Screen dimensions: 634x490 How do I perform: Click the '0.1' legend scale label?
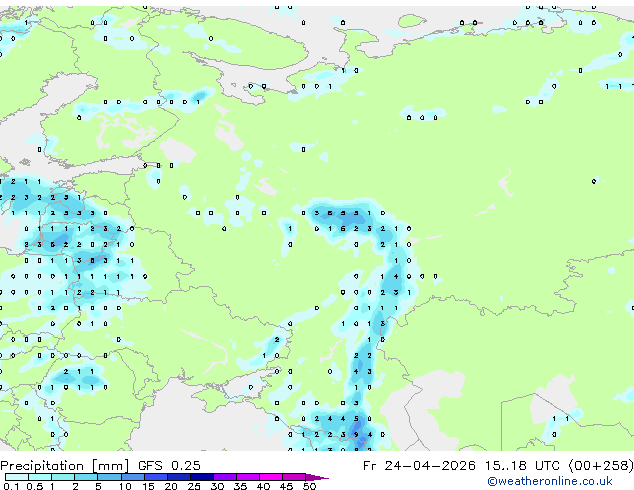11,486
